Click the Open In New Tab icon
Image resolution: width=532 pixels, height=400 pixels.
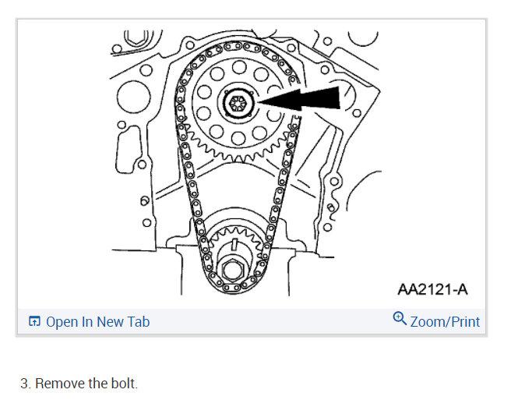[34, 321]
